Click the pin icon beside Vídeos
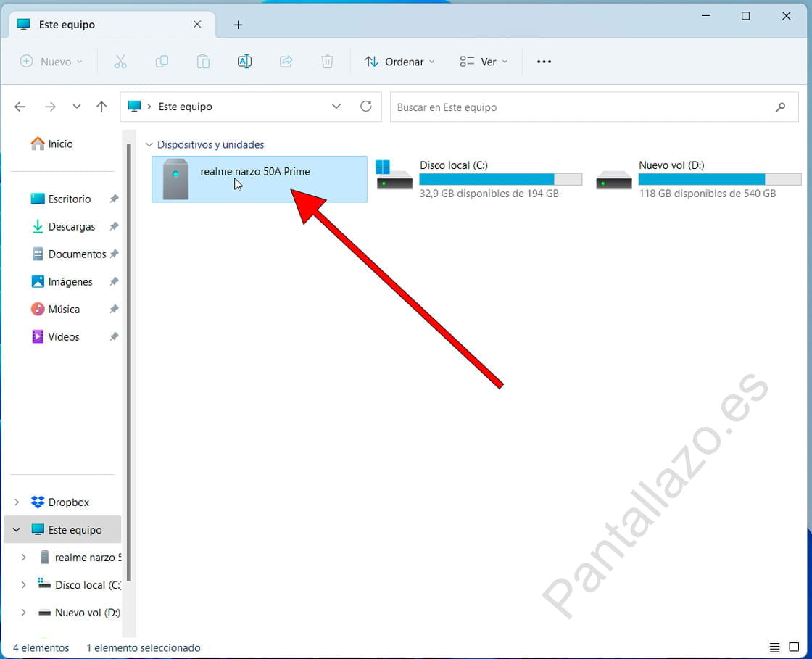The image size is (812, 659). point(114,336)
